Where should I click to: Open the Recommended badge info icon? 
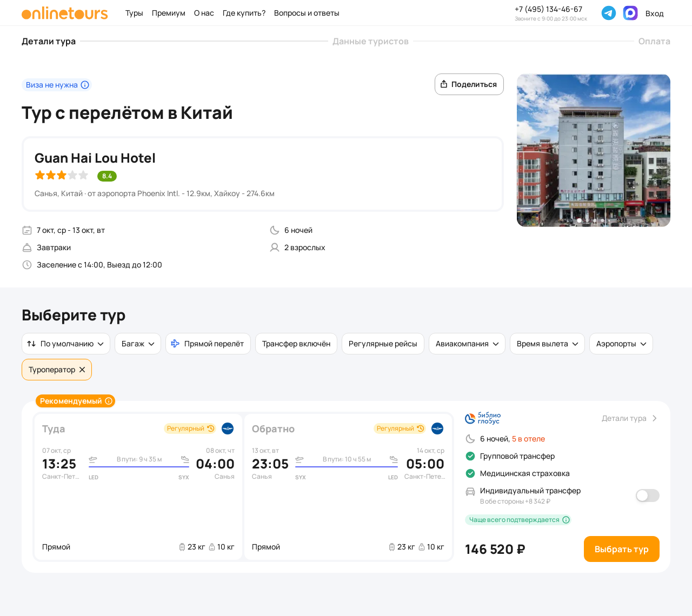pyautogui.click(x=109, y=401)
